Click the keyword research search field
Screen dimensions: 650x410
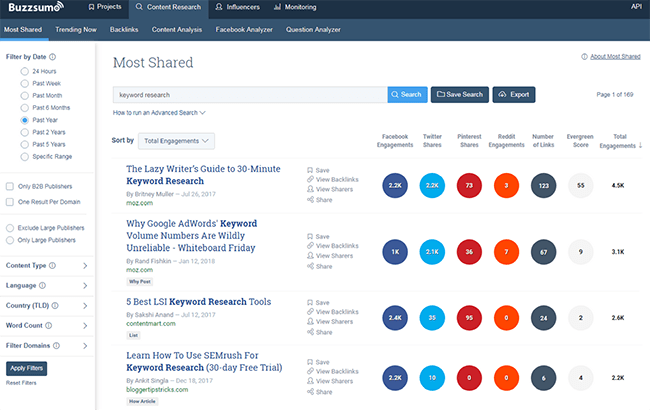[250, 95]
